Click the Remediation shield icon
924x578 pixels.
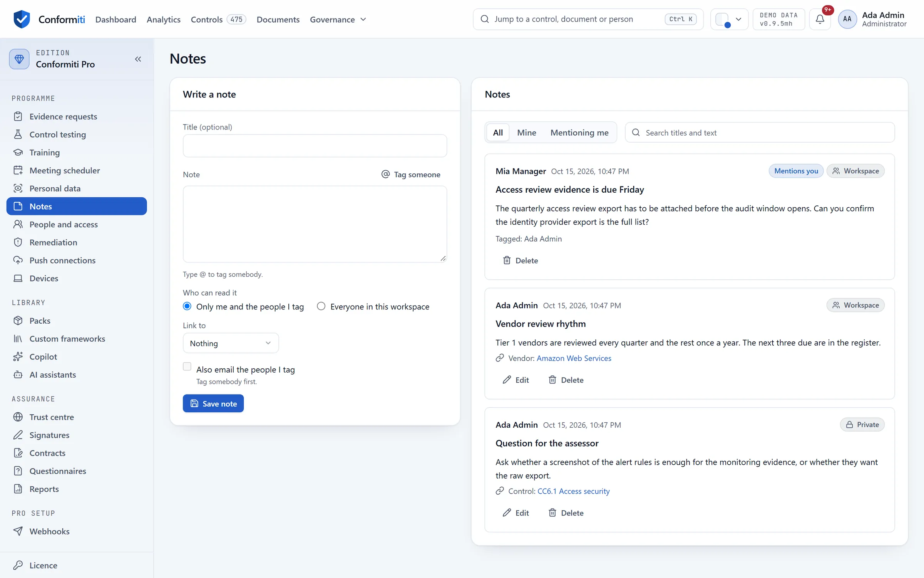click(18, 242)
